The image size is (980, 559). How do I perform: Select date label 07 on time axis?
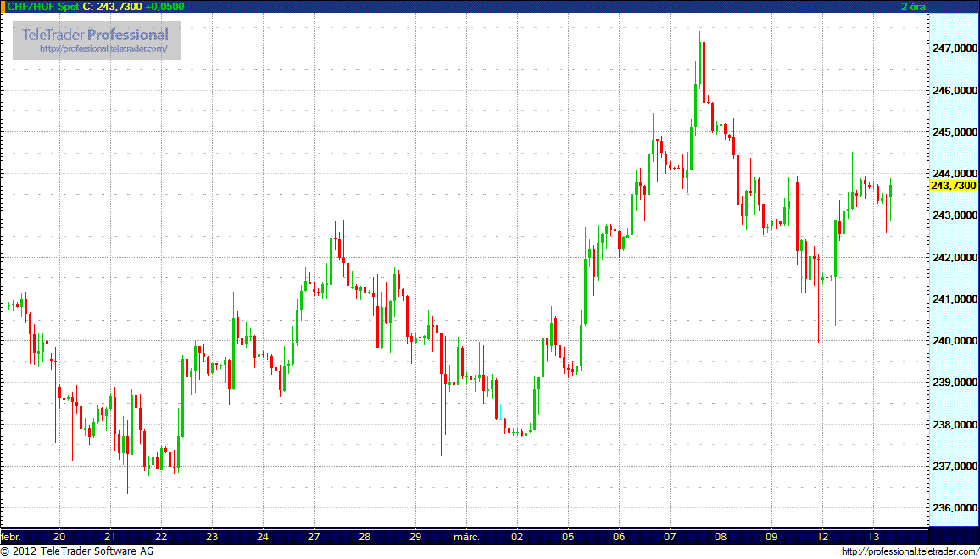pyautogui.click(x=670, y=537)
